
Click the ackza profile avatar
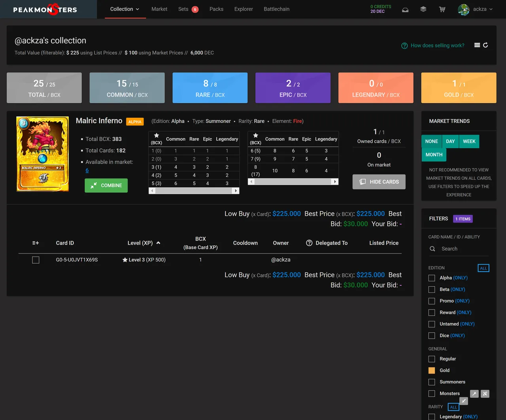tap(464, 9)
